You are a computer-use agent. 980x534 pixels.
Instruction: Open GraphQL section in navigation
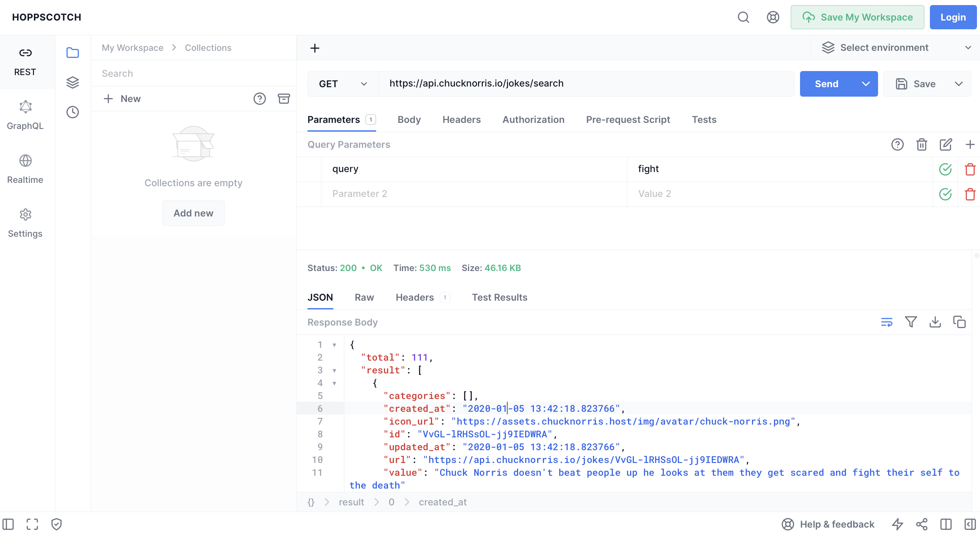point(25,115)
